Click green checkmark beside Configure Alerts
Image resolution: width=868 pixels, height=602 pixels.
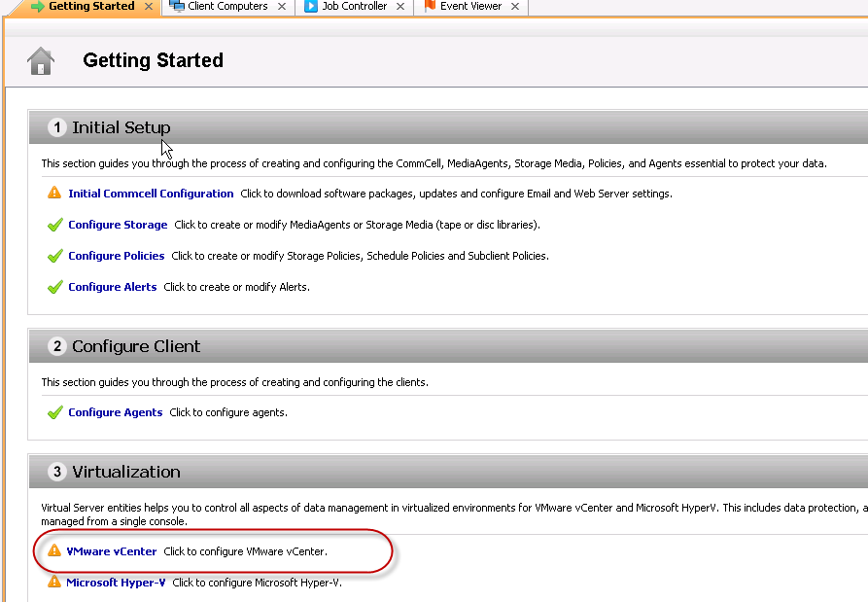point(54,288)
